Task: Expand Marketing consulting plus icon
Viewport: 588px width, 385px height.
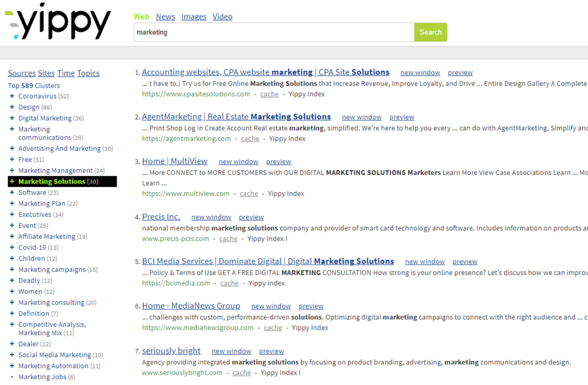Action: pyautogui.click(x=12, y=302)
